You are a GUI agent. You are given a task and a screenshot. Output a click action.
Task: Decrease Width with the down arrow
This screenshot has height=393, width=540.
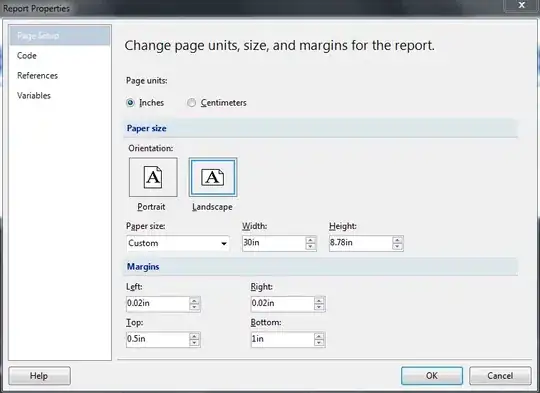click(x=311, y=247)
